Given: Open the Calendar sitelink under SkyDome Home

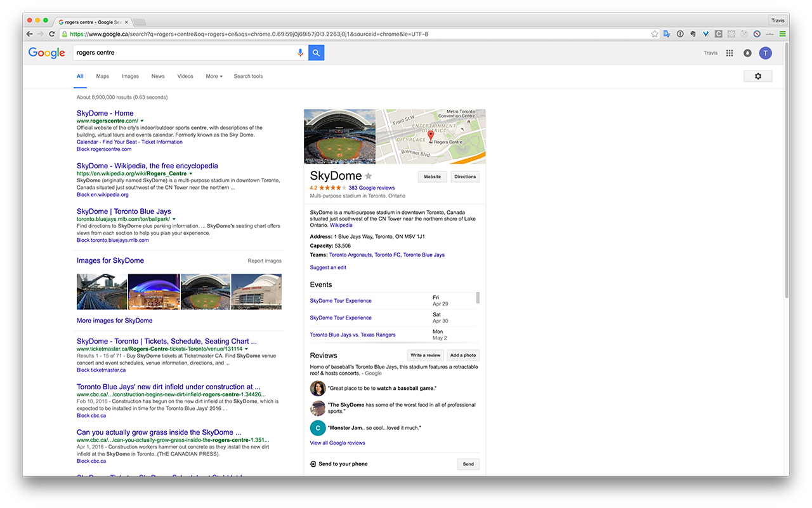Looking at the screenshot, I should click(88, 142).
